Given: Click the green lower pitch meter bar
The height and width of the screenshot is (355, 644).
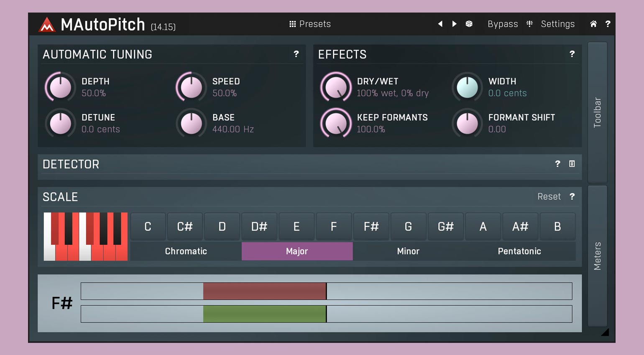Looking at the screenshot, I should point(265,314).
